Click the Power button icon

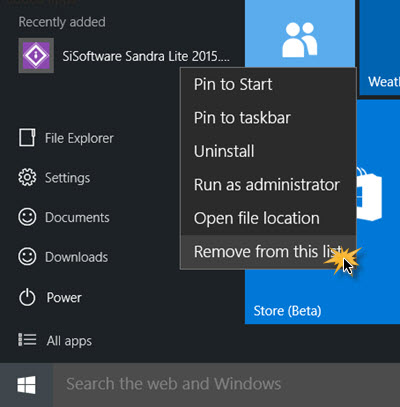[27, 297]
